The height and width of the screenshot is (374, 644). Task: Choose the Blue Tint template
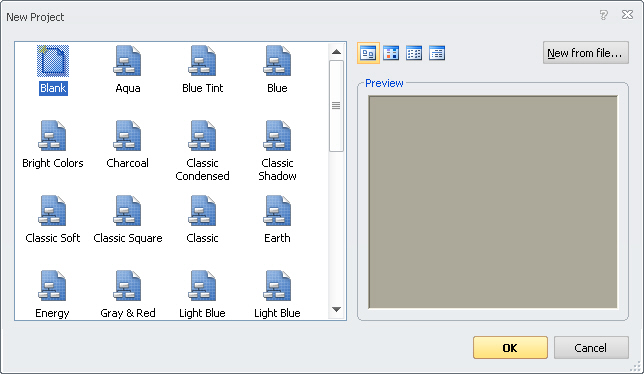click(202, 70)
